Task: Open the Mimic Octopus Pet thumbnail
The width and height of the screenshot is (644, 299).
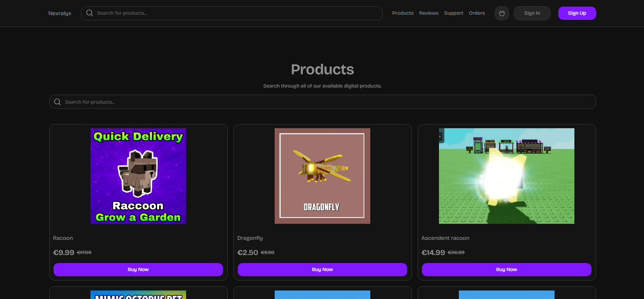Action: pyautogui.click(x=138, y=295)
